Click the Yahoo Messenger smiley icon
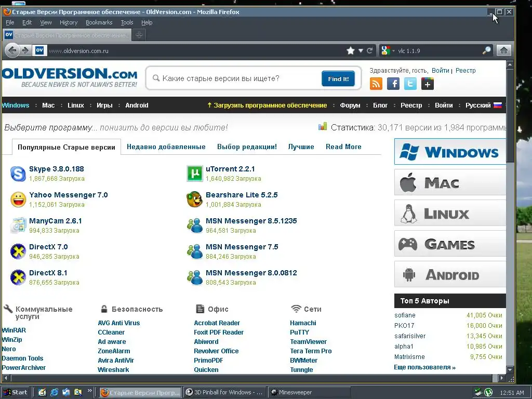 pyautogui.click(x=18, y=199)
